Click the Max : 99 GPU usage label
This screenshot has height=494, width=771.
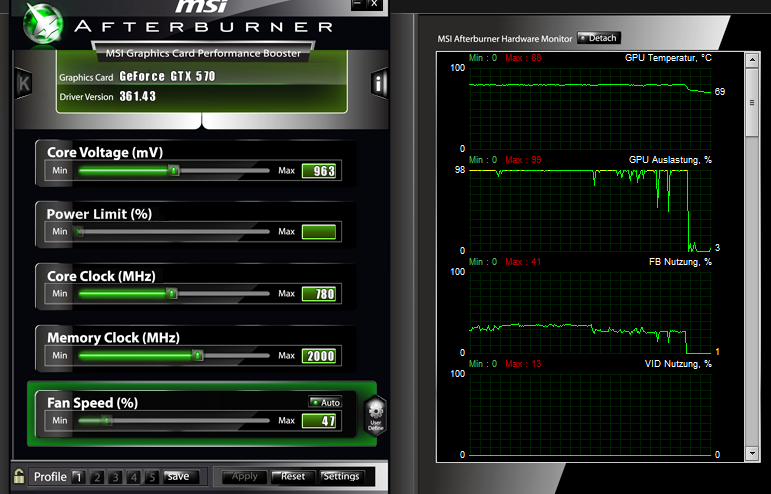point(523,160)
